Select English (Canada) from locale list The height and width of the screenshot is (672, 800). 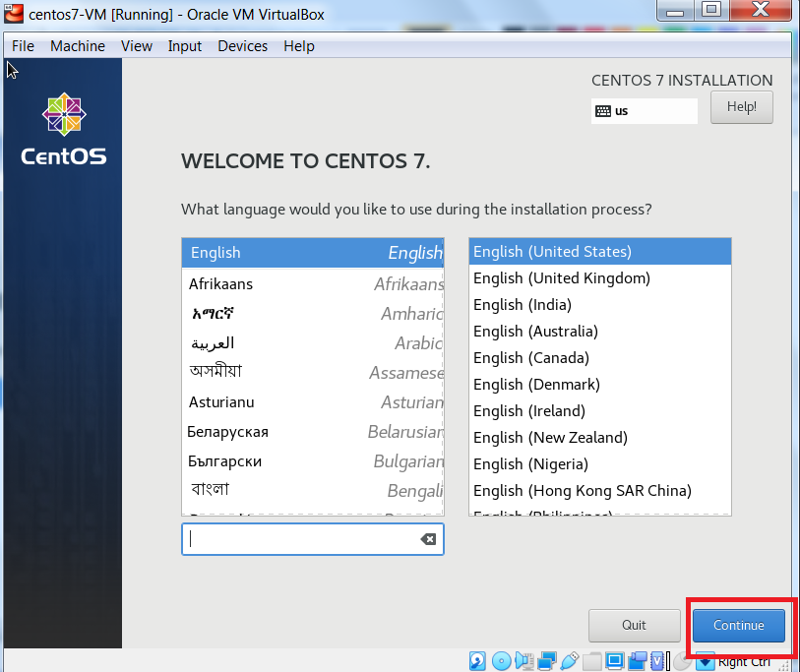click(x=530, y=358)
